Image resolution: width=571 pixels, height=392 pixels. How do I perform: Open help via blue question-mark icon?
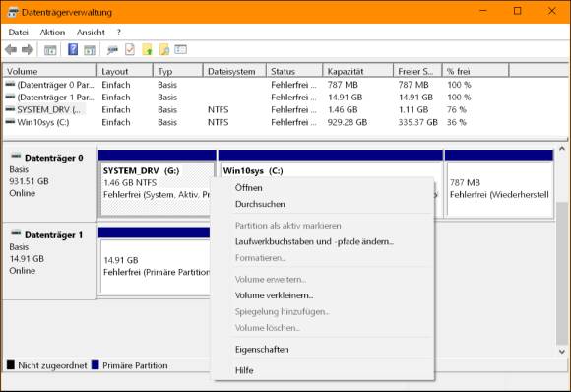coord(73,49)
